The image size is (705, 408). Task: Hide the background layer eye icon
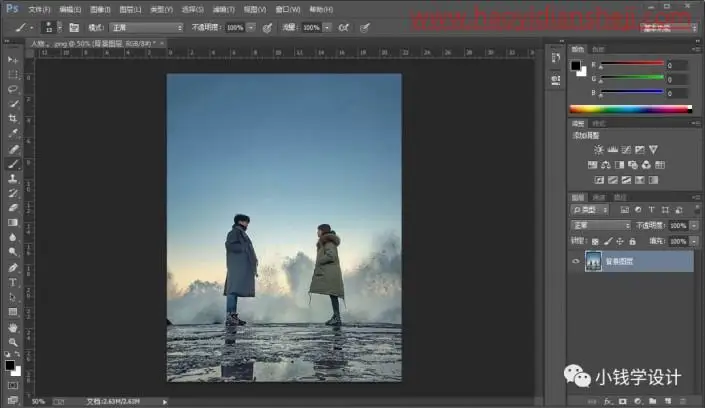(x=576, y=261)
